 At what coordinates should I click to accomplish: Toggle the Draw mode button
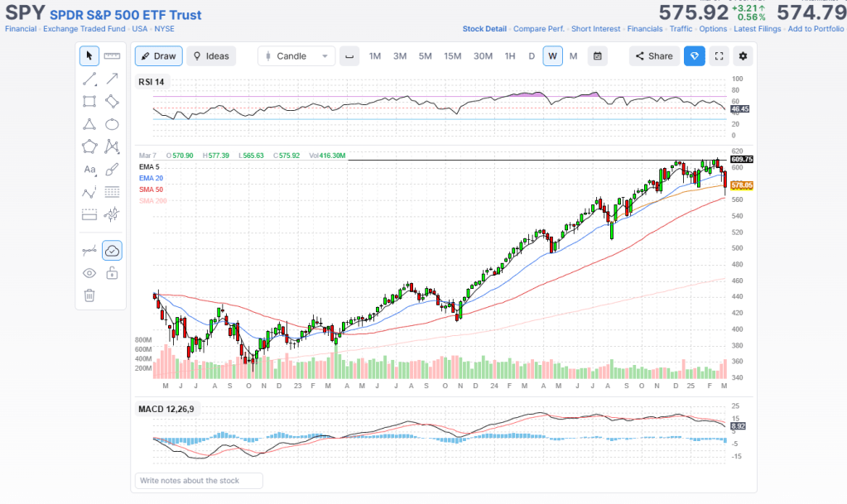157,56
